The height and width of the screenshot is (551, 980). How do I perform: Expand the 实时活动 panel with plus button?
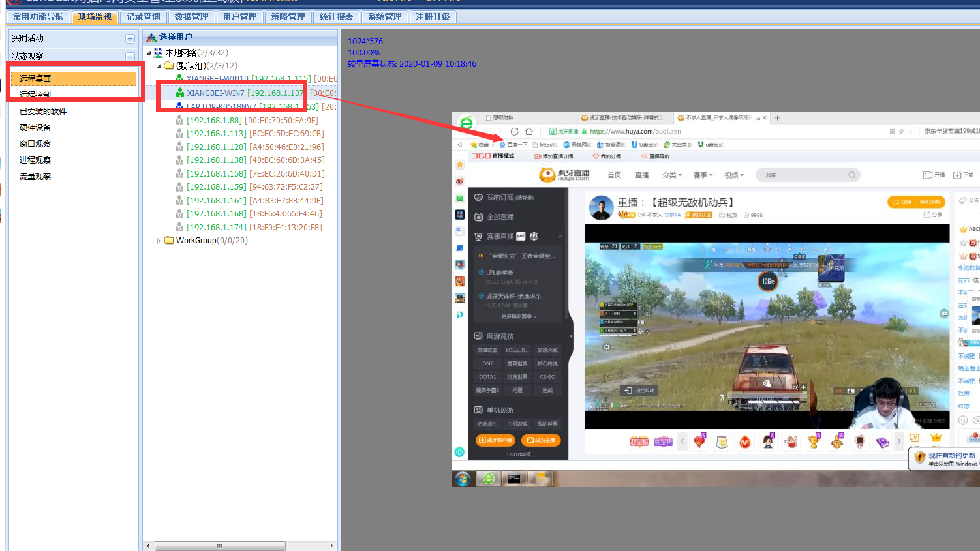tap(130, 38)
